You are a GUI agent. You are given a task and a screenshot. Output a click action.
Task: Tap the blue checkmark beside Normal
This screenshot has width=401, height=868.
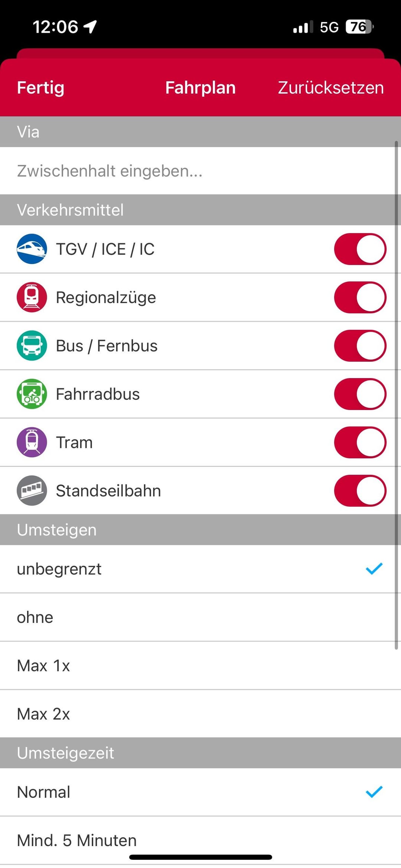374,791
